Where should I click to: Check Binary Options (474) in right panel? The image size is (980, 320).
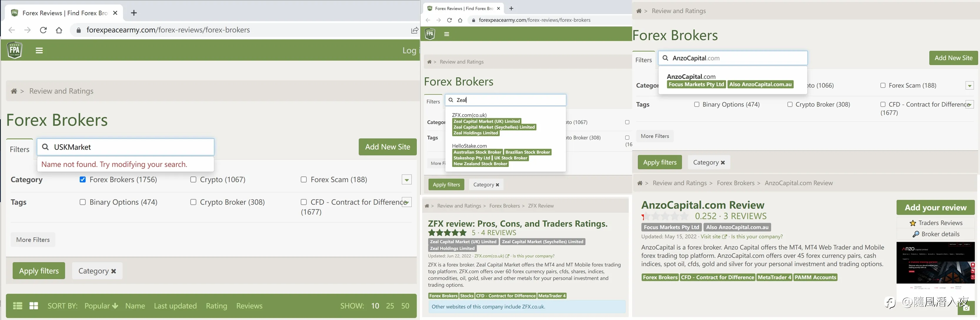697,105
